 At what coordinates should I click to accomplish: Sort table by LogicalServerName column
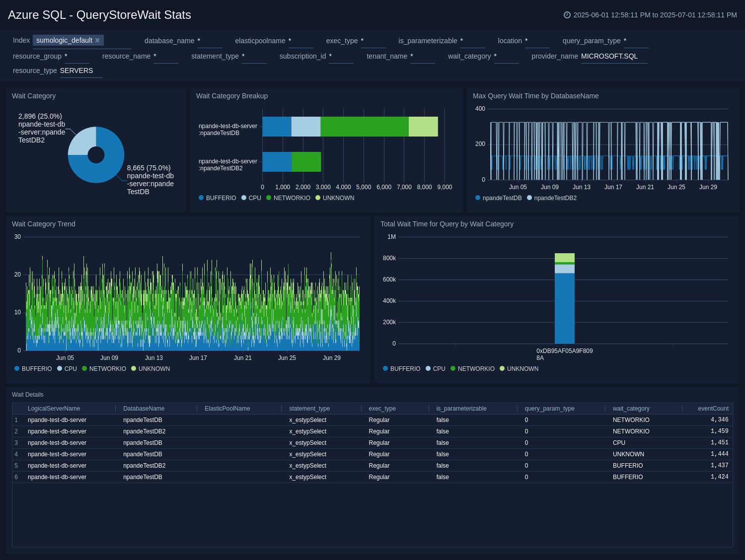pyautogui.click(x=54, y=409)
